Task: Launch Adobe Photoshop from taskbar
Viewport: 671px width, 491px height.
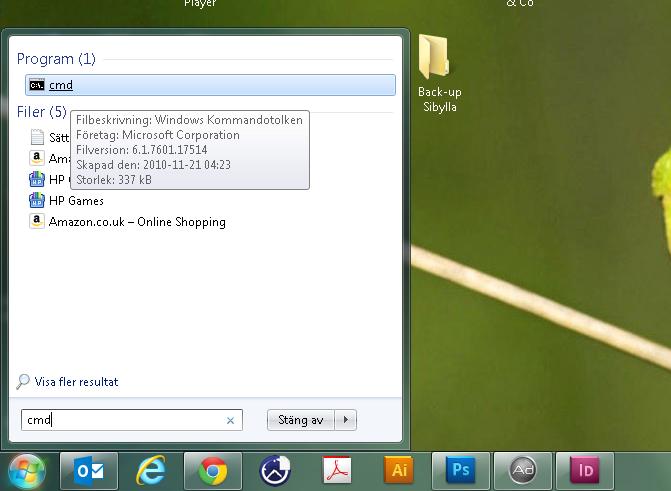Action: (460, 471)
